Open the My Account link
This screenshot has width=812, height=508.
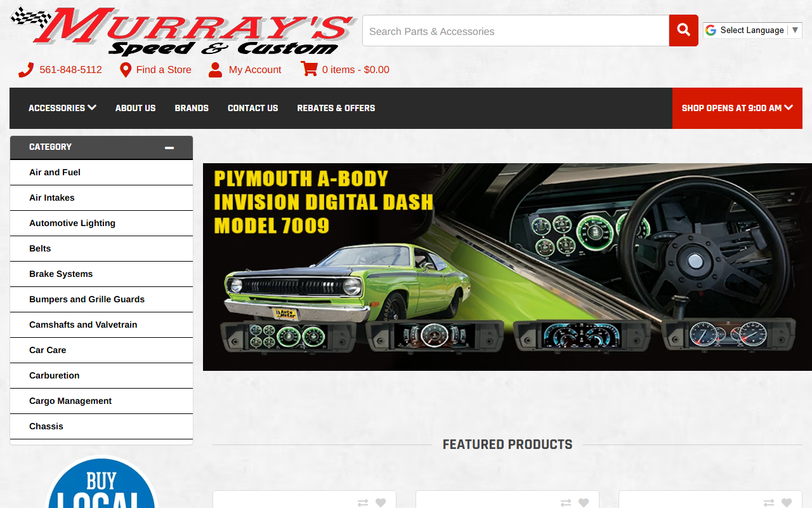coord(255,70)
